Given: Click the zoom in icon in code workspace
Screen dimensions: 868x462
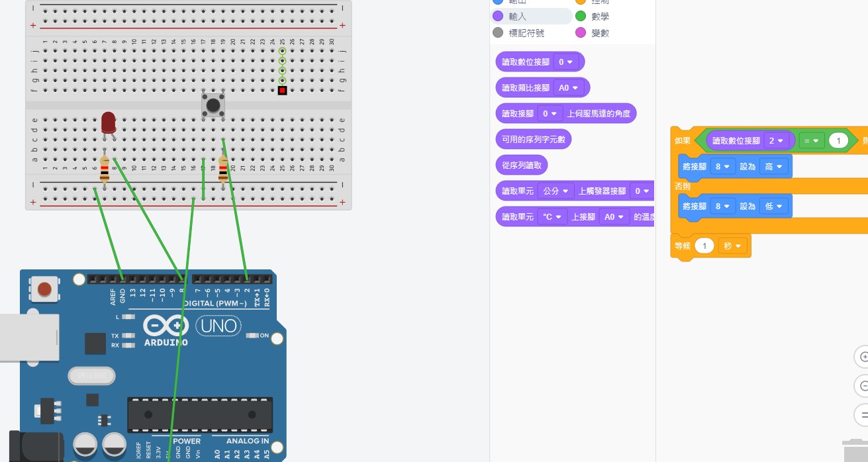Looking at the screenshot, I should (x=863, y=357).
